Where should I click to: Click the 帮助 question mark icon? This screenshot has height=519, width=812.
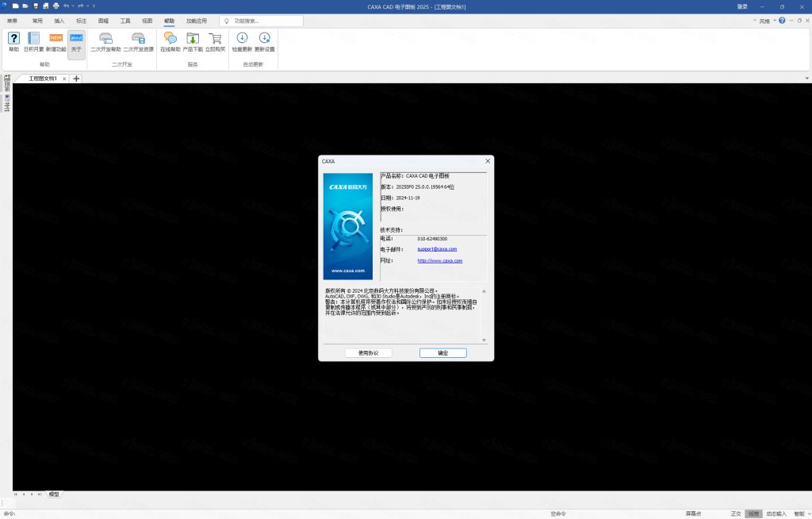pyautogui.click(x=13, y=38)
